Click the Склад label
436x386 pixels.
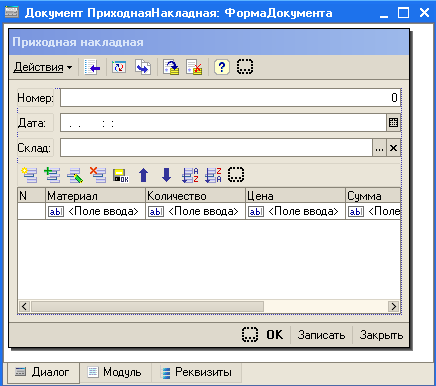pyautogui.click(x=34, y=148)
